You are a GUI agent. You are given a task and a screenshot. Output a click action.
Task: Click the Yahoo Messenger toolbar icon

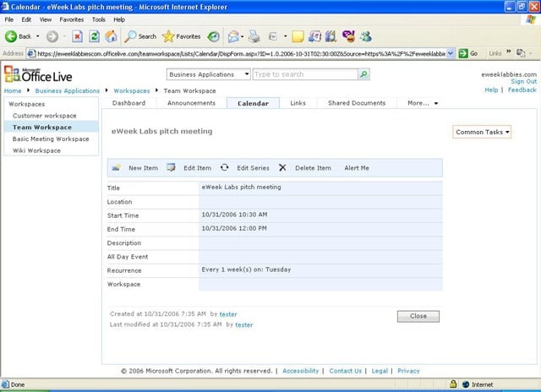(348, 35)
